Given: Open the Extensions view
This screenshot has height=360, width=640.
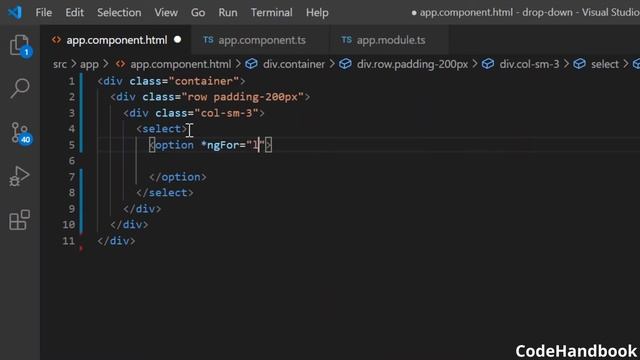Looking at the screenshot, I should click(x=19, y=220).
